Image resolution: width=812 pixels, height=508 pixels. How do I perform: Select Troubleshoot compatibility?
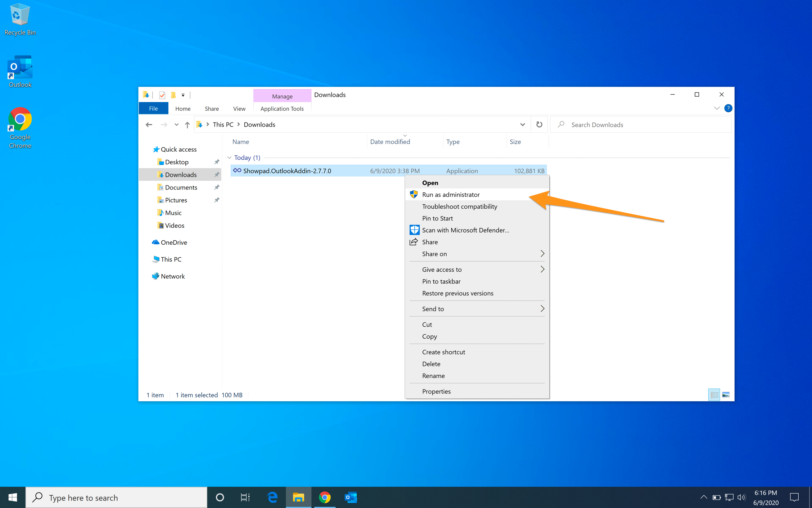477,206
